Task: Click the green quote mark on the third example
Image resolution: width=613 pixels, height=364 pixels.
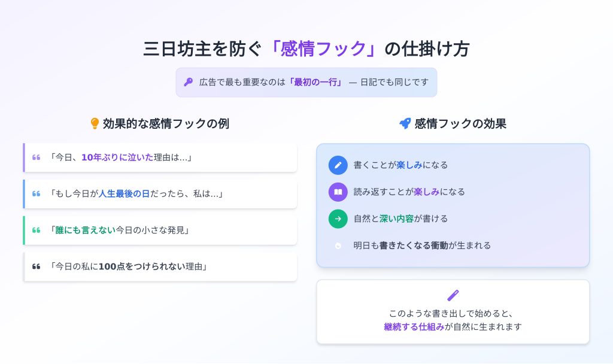Action: point(37,230)
